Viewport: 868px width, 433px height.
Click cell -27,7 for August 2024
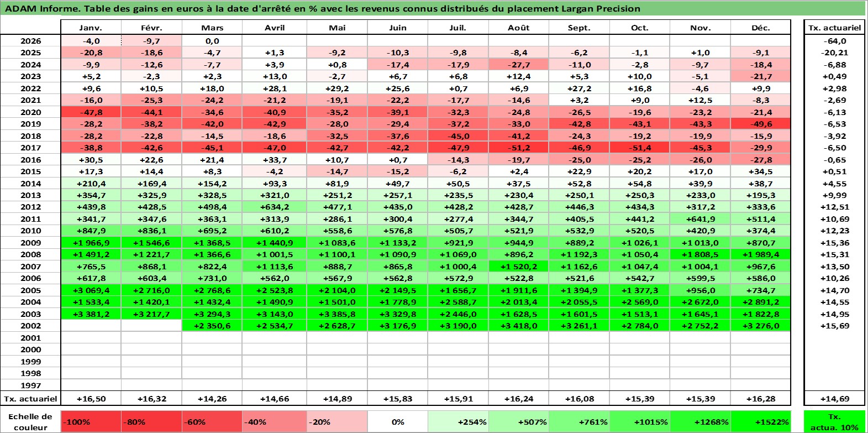click(518, 65)
